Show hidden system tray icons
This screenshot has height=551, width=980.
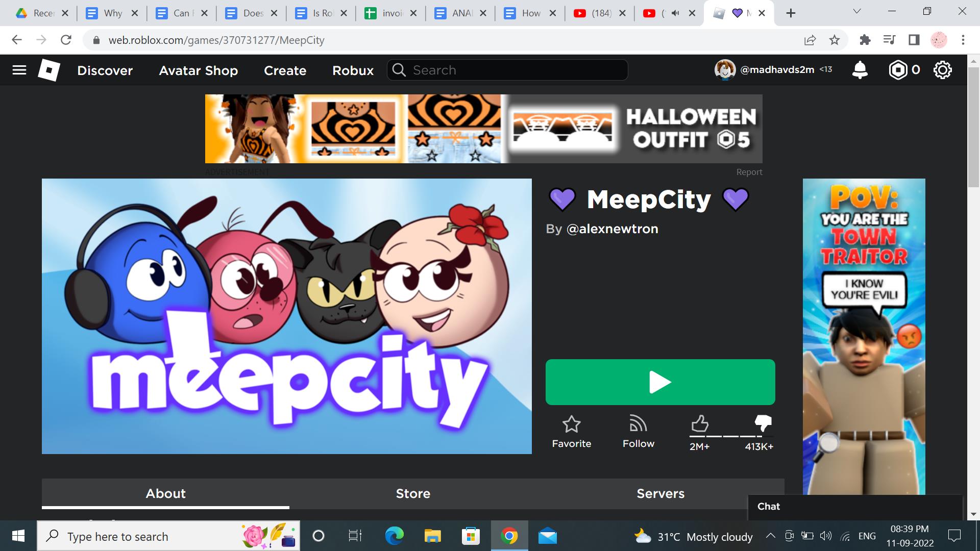[x=771, y=536]
